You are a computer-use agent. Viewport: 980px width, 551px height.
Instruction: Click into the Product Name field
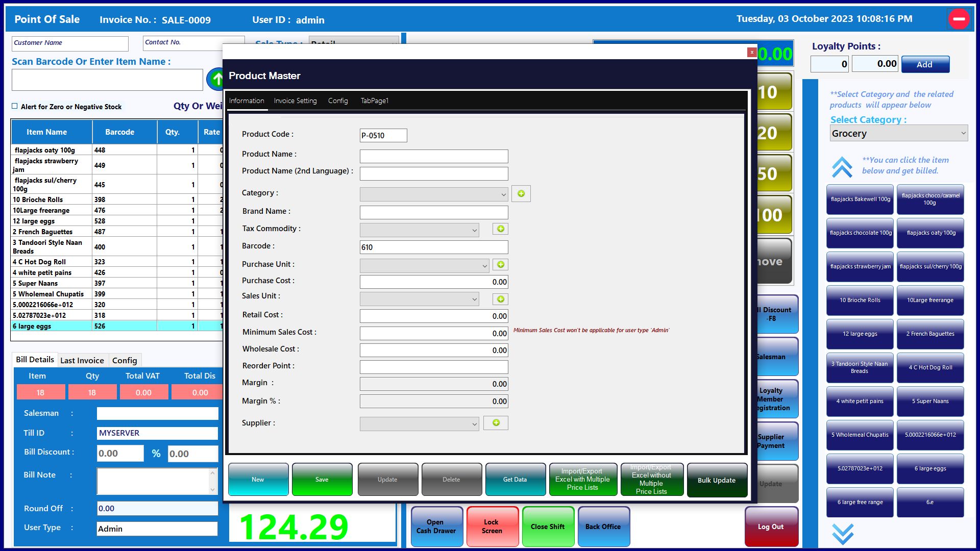[433, 156]
